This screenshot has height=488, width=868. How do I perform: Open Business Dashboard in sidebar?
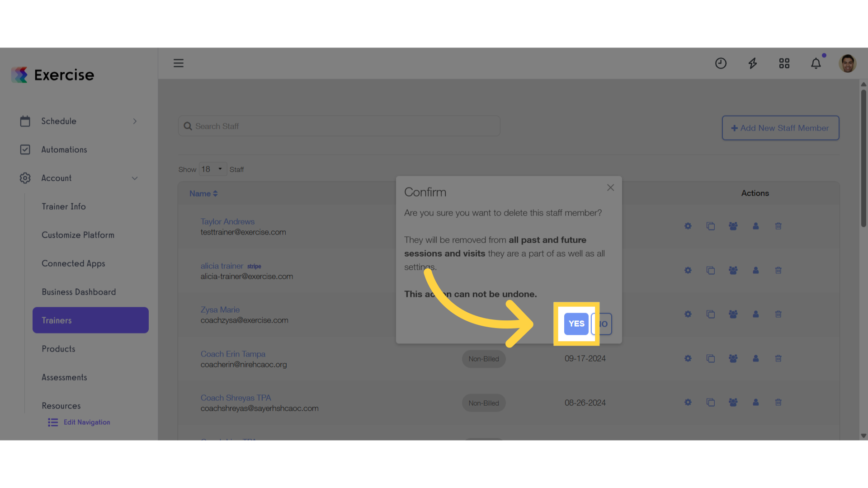79,292
